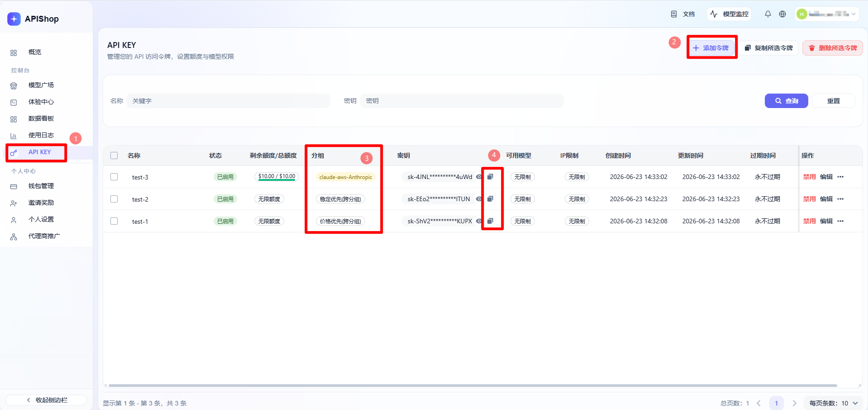Go to next page arrow
The image size is (868, 410).
pyautogui.click(x=794, y=403)
